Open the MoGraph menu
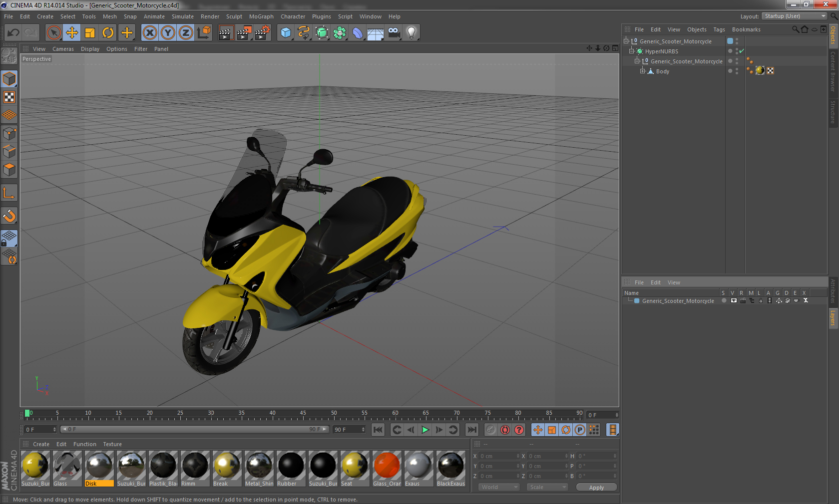The image size is (839, 504). [261, 16]
